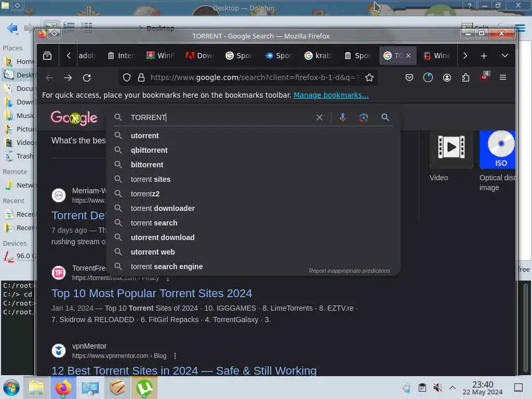Open the Firefox account menu
The image size is (532, 399).
coord(447,78)
